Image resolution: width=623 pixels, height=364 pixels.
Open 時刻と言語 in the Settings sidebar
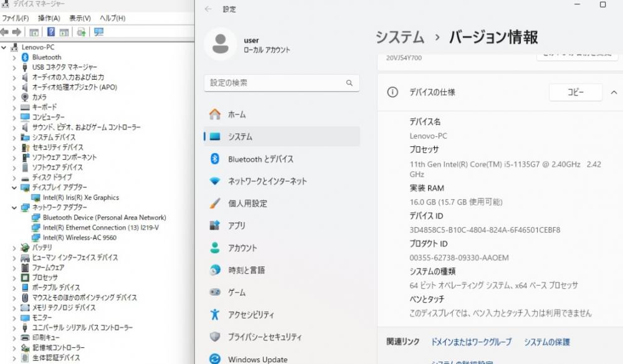pyautogui.click(x=282, y=270)
